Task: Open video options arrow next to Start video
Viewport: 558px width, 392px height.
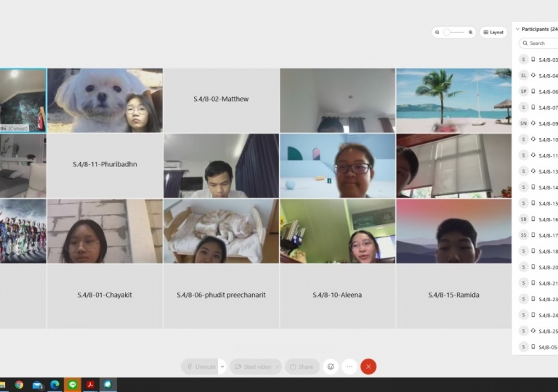Action: [x=278, y=367]
